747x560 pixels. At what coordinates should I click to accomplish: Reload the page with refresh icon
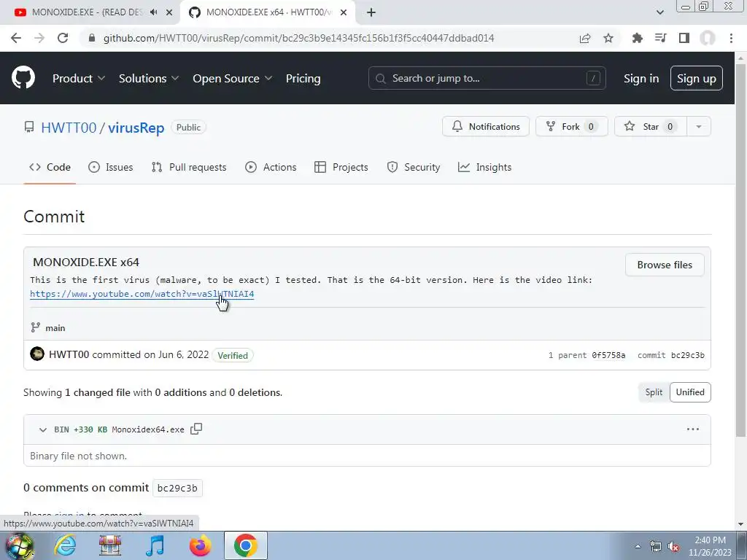coord(63,38)
